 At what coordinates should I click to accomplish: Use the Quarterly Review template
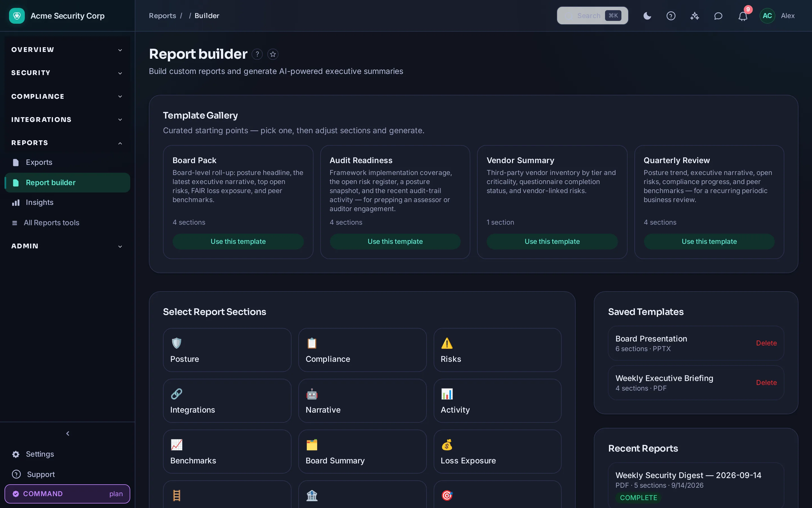[709, 242]
